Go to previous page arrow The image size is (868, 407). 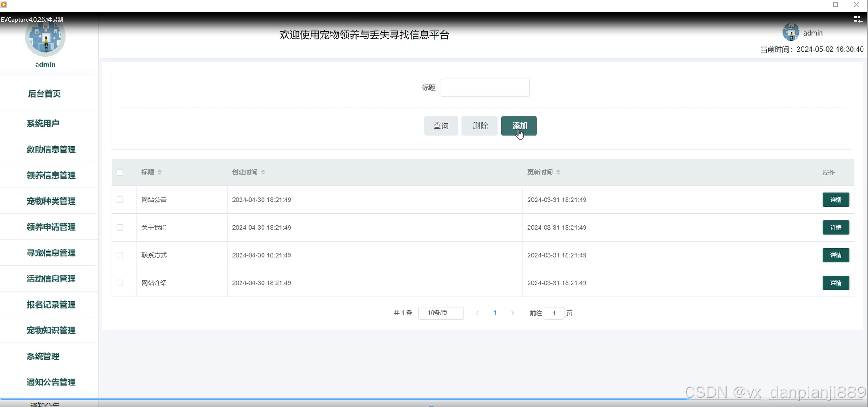(477, 313)
